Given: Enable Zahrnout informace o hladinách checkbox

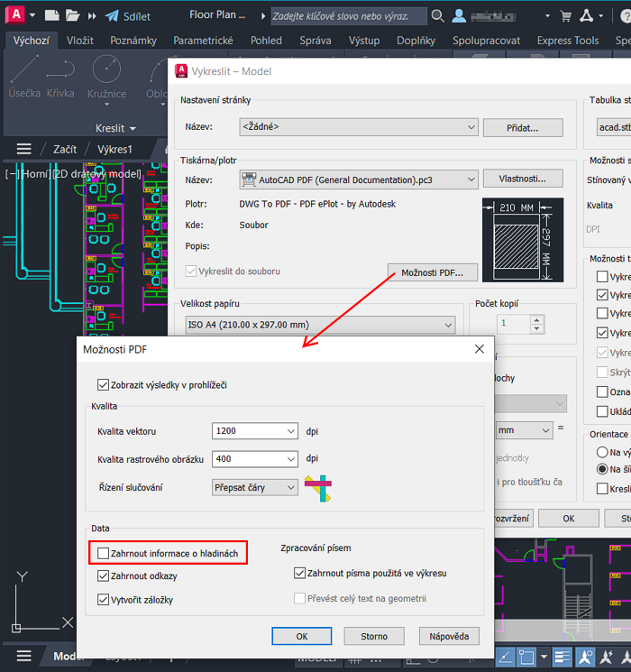Looking at the screenshot, I should tap(104, 552).
